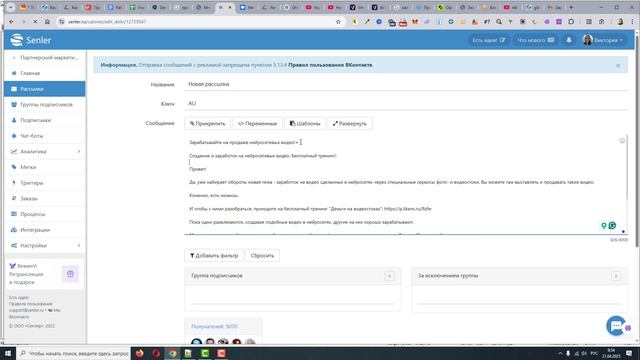
Task: Open Chrome extensions puzzle icon
Action: (571, 22)
